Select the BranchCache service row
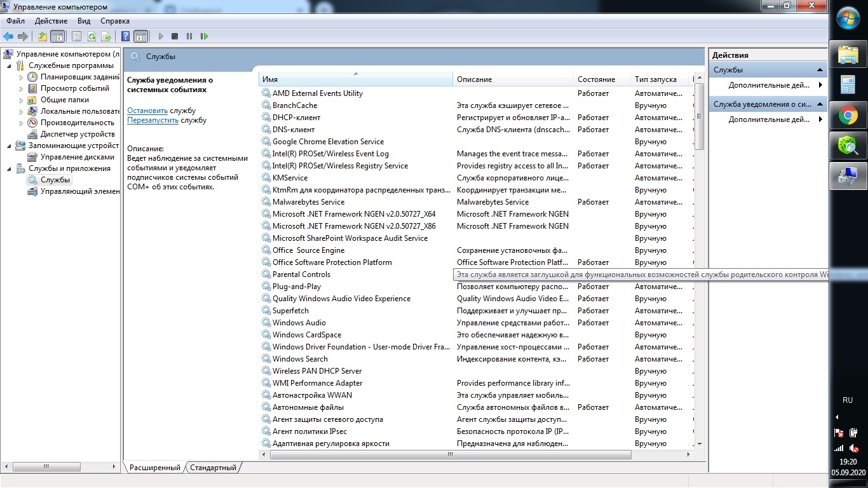Viewport: 868px width, 488px height. click(477, 105)
